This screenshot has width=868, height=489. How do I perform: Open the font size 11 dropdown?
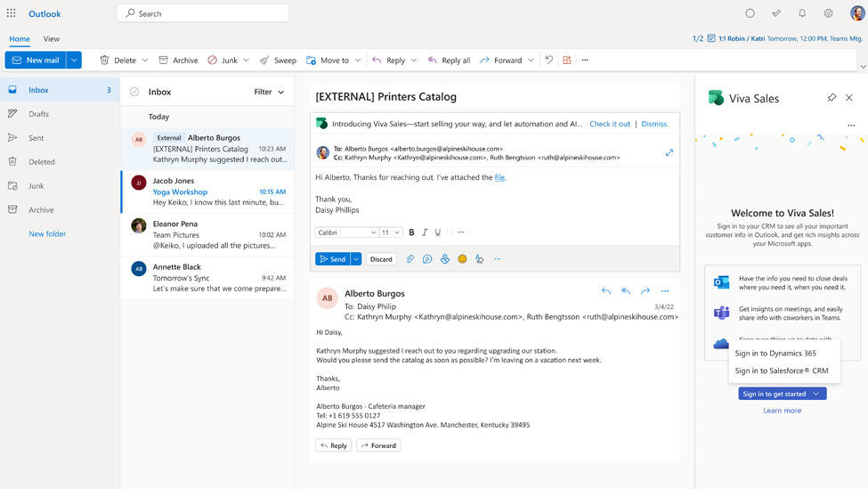pos(390,232)
